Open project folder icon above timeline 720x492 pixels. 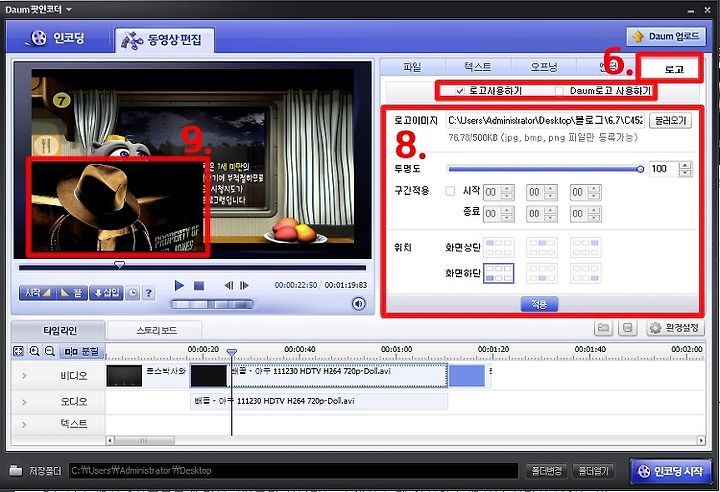pyautogui.click(x=603, y=328)
